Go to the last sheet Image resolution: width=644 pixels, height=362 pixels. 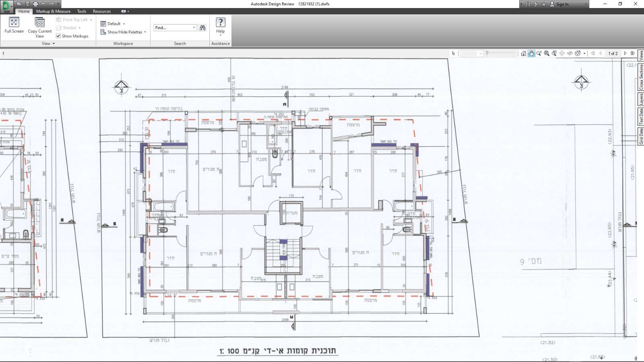coord(633,53)
